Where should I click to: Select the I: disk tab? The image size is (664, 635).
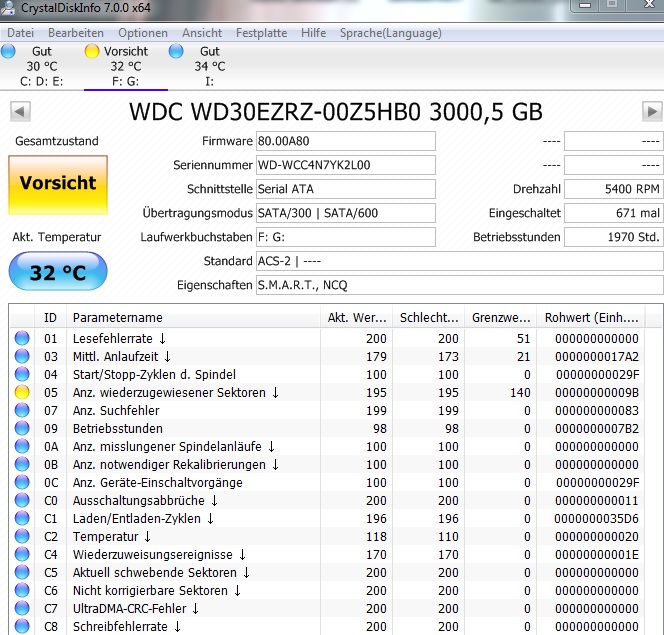tap(210, 66)
